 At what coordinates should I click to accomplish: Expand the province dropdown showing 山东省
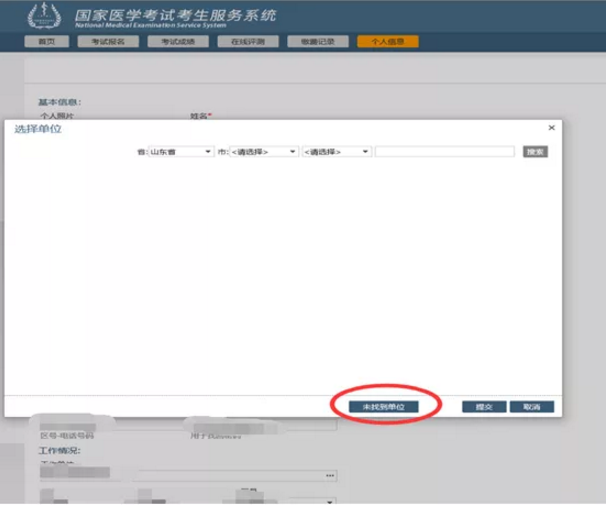click(x=180, y=152)
